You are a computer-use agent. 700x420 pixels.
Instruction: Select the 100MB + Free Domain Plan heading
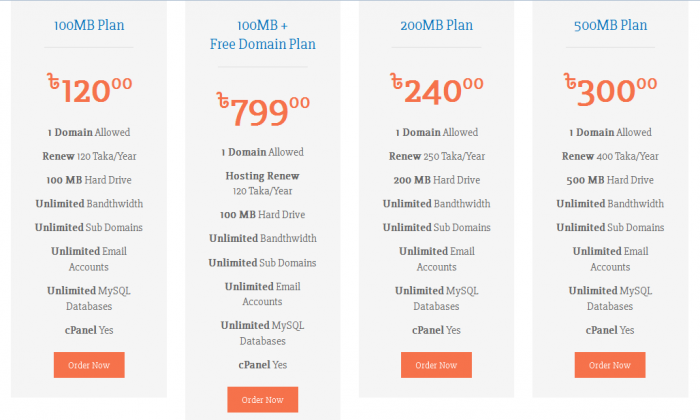260,35
